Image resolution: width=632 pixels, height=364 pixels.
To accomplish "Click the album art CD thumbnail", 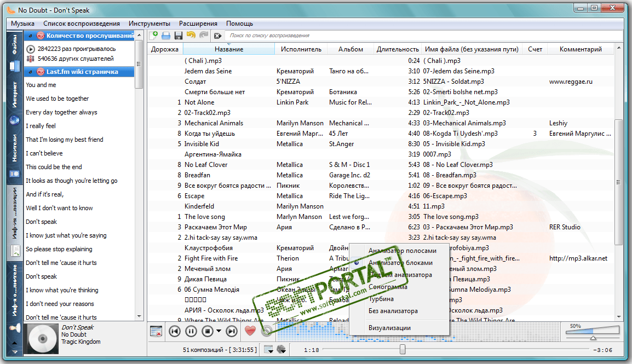I will click(42, 339).
